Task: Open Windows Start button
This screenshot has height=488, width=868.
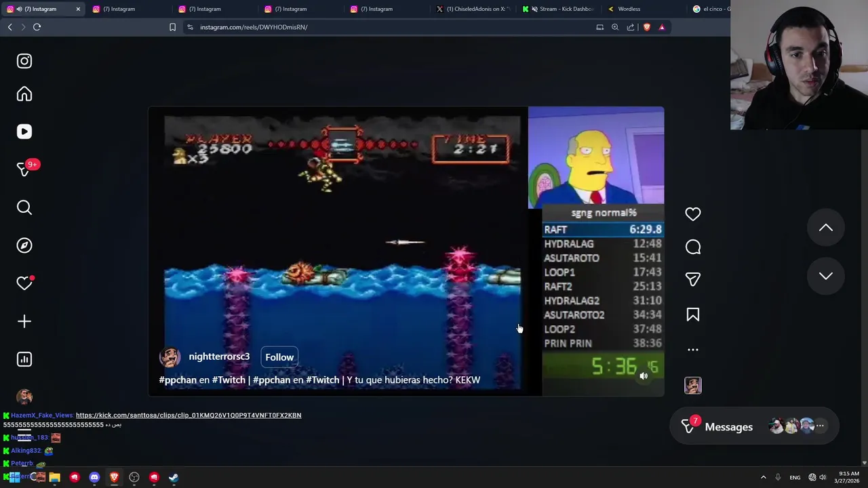Action: point(14,477)
